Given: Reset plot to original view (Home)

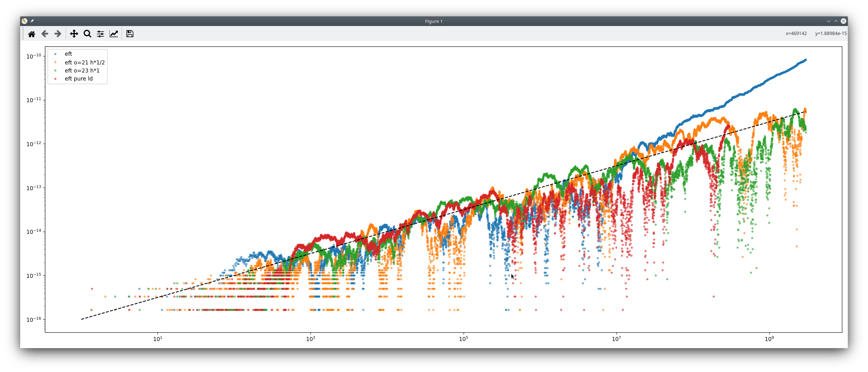Looking at the screenshot, I should click(x=32, y=34).
